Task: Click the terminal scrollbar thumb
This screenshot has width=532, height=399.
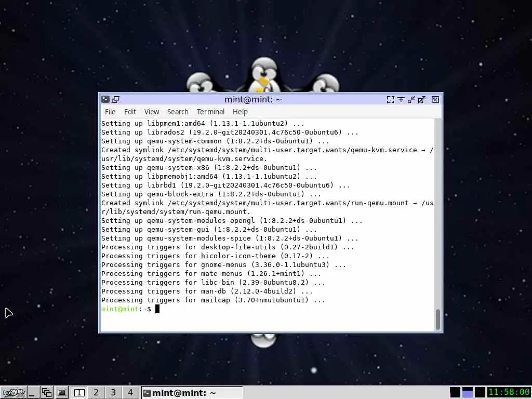Action: pos(437,320)
